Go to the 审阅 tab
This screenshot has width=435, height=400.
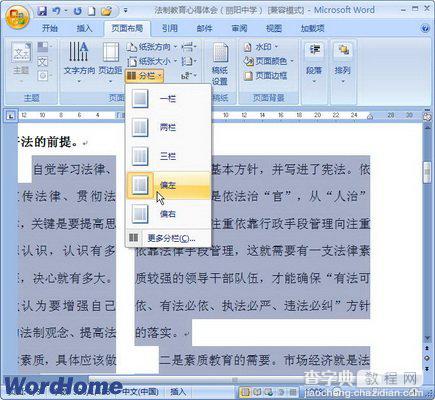(239, 28)
